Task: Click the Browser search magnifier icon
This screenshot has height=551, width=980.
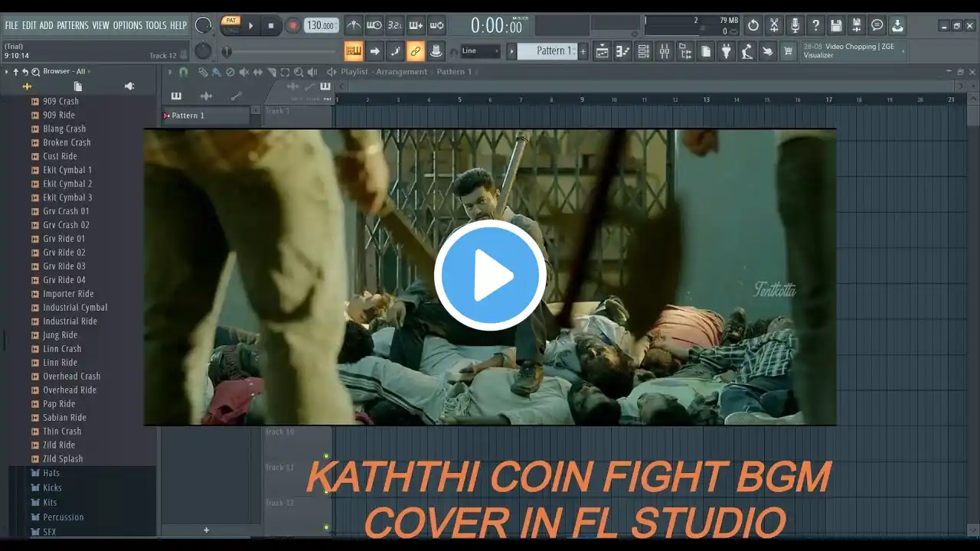Action: [35, 71]
